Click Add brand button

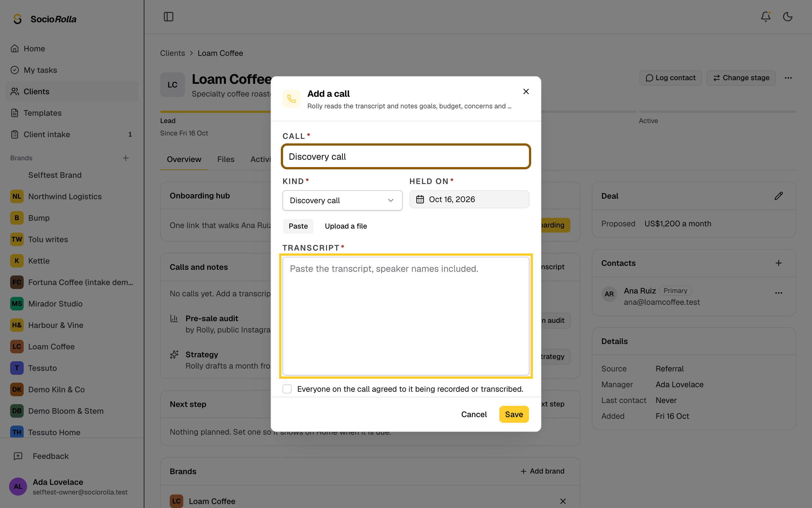pyautogui.click(x=542, y=471)
